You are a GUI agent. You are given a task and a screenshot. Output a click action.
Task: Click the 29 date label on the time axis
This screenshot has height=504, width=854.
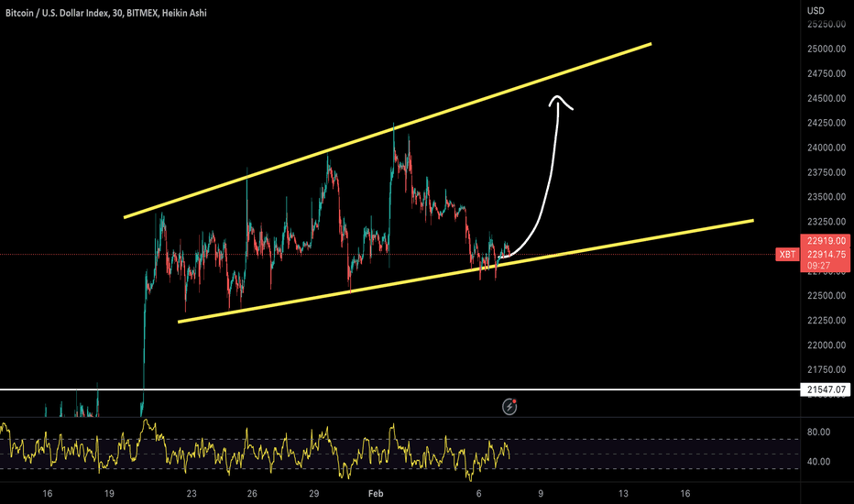click(x=314, y=494)
